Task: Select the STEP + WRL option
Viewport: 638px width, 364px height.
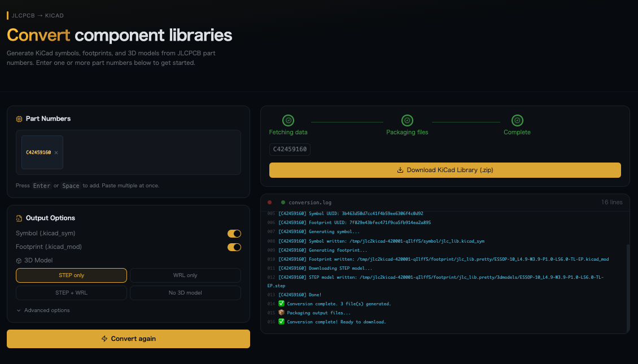Action: pos(71,293)
